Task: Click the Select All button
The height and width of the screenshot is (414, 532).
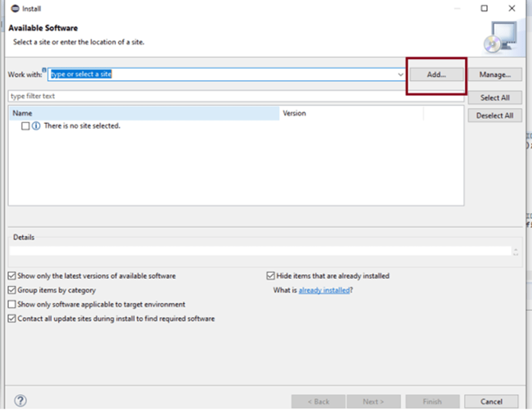Action: [x=495, y=98]
